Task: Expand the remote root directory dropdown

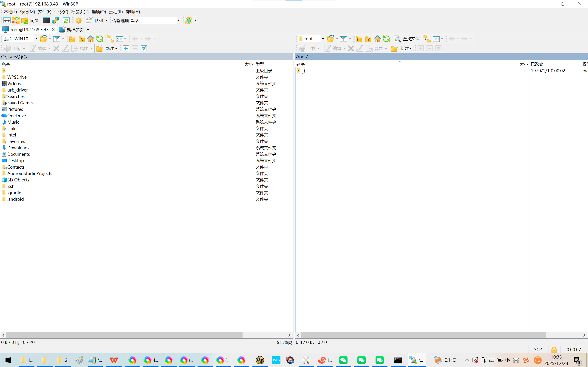Action: 323,39
